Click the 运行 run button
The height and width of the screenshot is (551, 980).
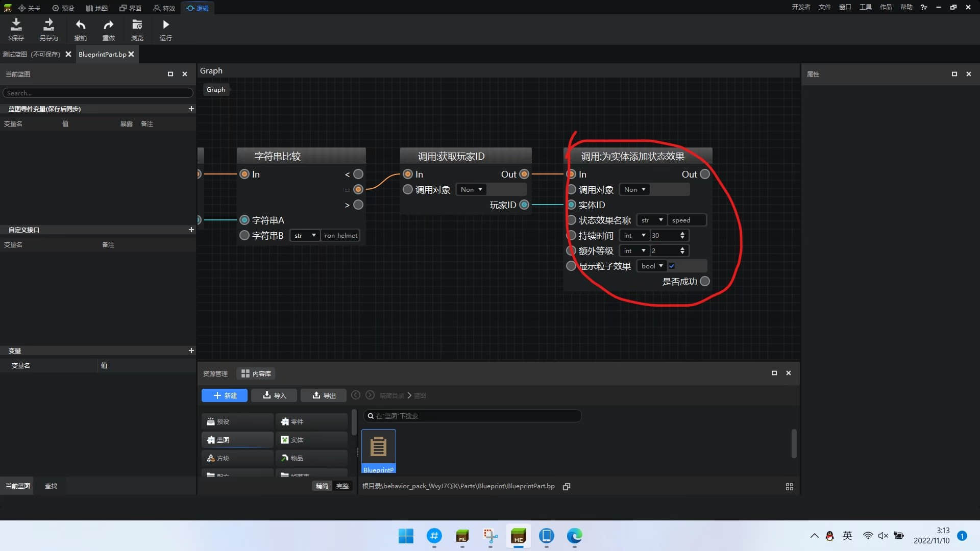(165, 29)
